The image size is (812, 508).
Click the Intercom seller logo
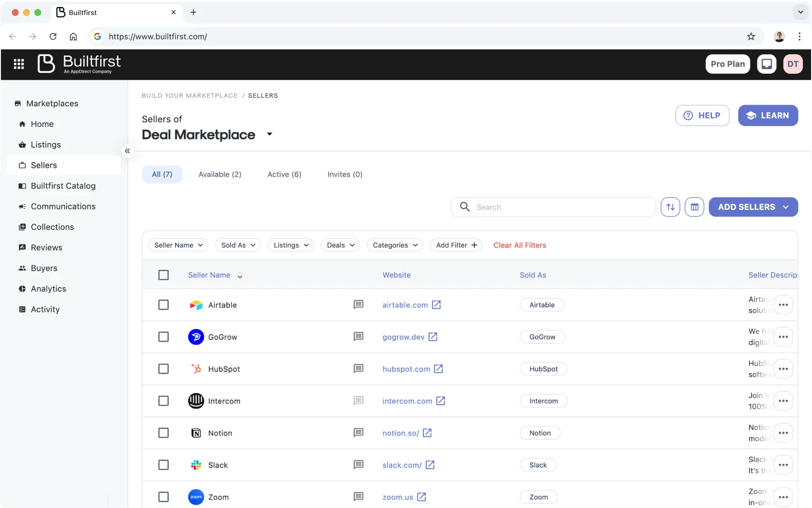[x=196, y=401]
